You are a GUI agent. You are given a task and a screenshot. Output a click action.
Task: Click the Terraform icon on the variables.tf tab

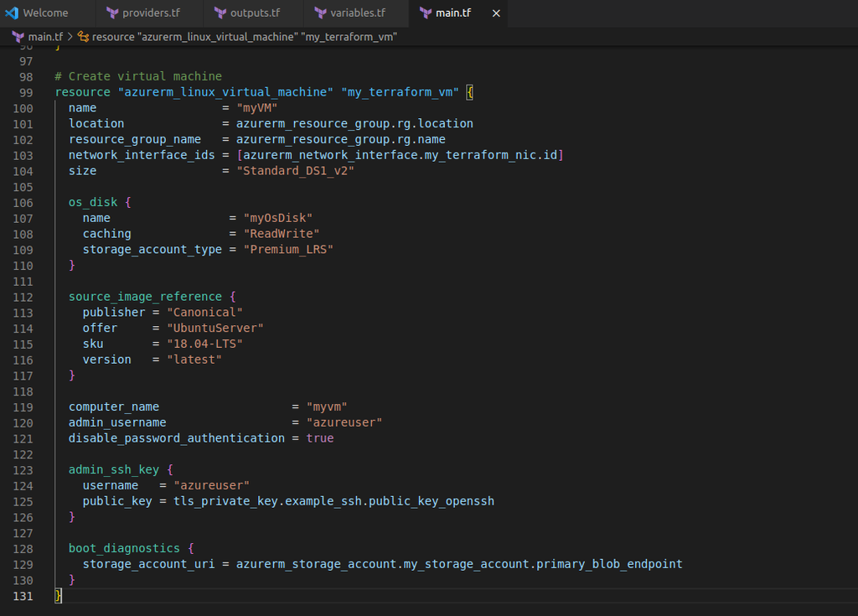(320, 13)
